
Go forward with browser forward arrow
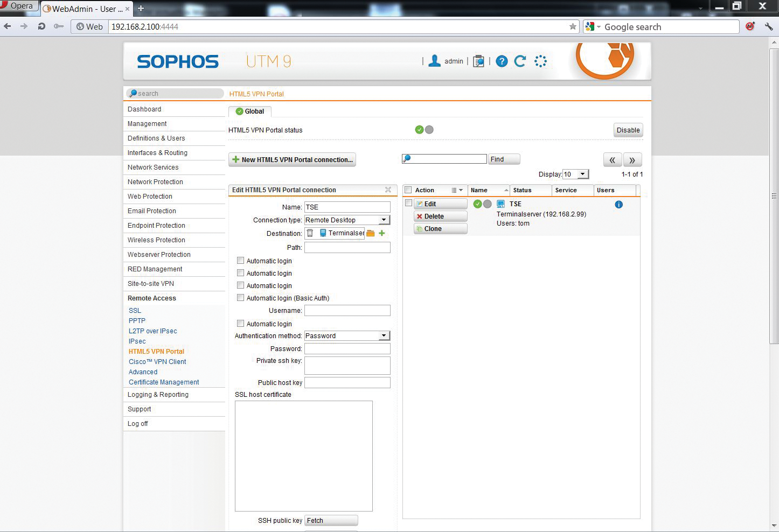pyautogui.click(x=24, y=26)
